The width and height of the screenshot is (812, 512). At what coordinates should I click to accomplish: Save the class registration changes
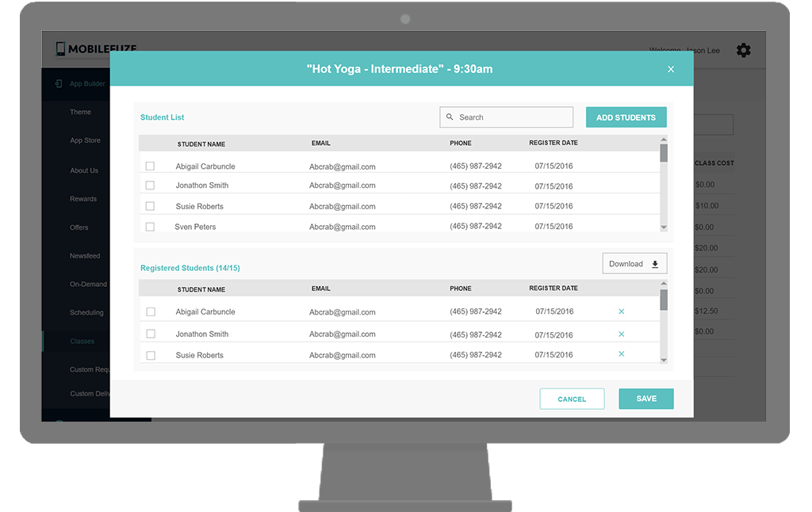(645, 399)
